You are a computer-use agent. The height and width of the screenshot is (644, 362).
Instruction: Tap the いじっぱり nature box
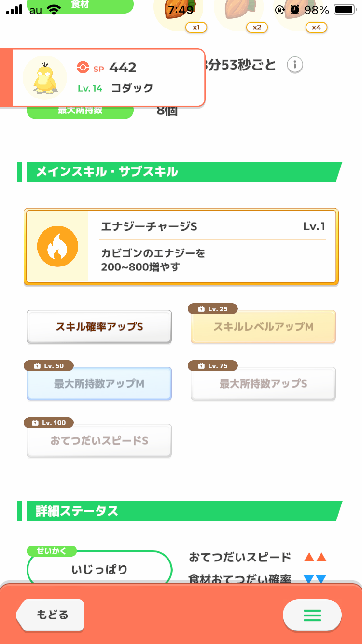(99, 570)
